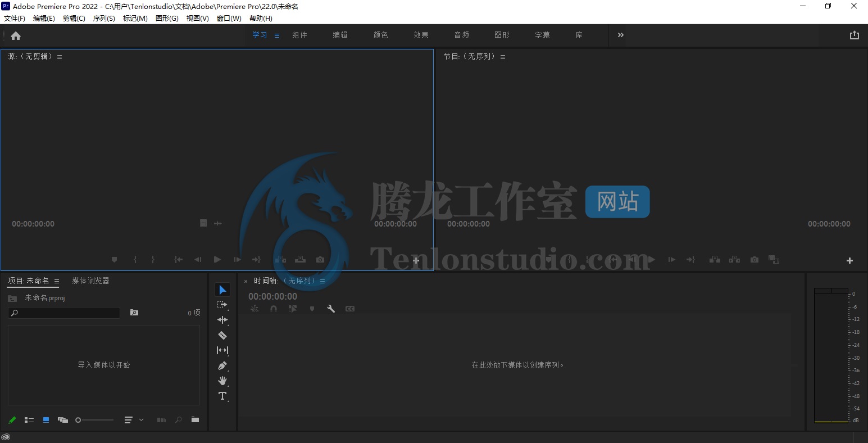868x443 pixels.
Task: Show overflow workspaces double chevron
Action: click(x=621, y=35)
